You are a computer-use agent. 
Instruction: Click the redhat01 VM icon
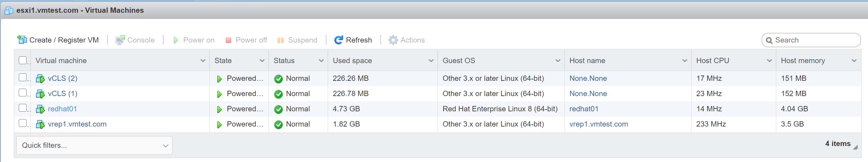[40, 109]
